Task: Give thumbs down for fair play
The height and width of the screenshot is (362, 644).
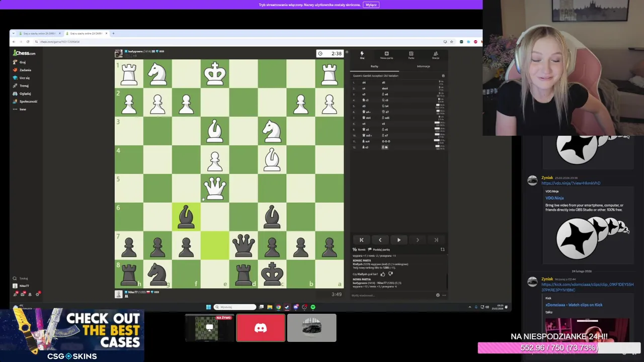Action: [390, 274]
